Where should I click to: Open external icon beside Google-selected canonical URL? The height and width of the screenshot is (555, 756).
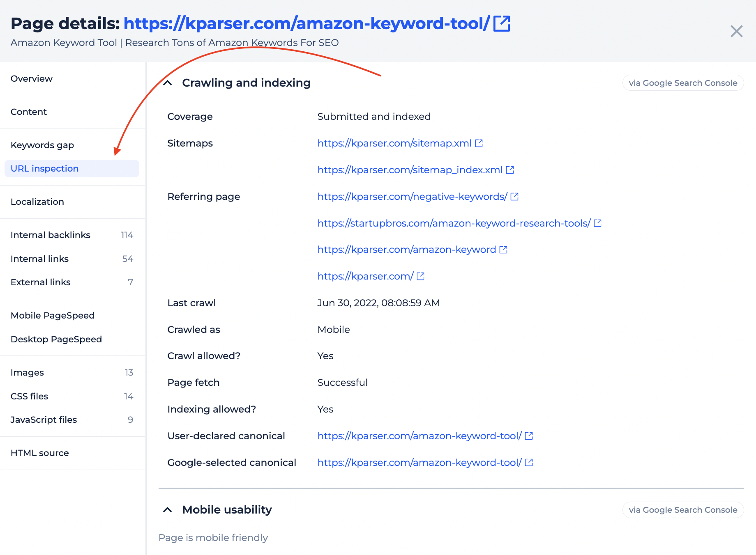point(529,463)
